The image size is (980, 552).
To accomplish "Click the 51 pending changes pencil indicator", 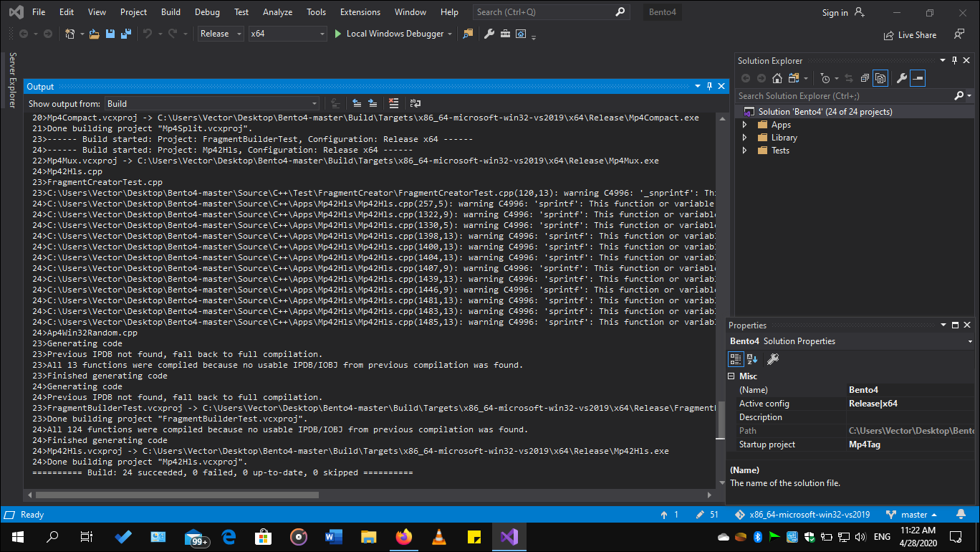I will pos(707,515).
